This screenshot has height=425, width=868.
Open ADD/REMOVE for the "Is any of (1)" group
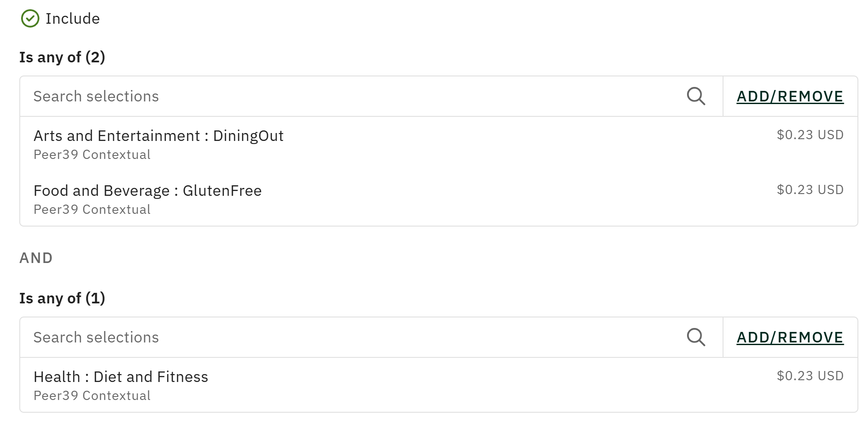click(790, 337)
